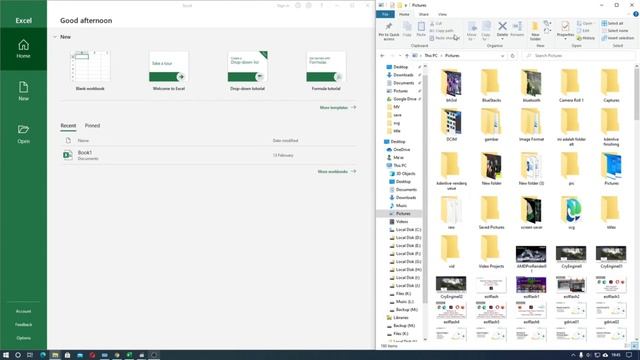Select the Saved Pictures folder

pos(491,212)
